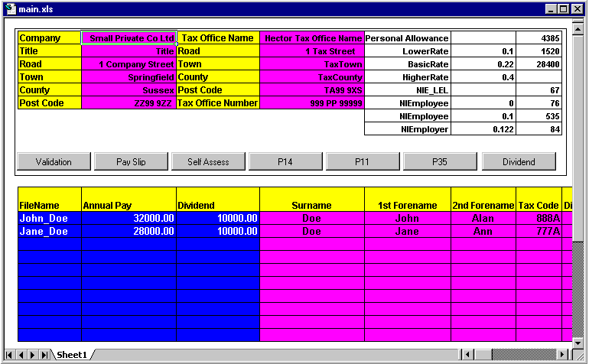Minimize the main.xls workbook window
Screen dimensions: 589x364
pyautogui.click(x=552, y=9)
